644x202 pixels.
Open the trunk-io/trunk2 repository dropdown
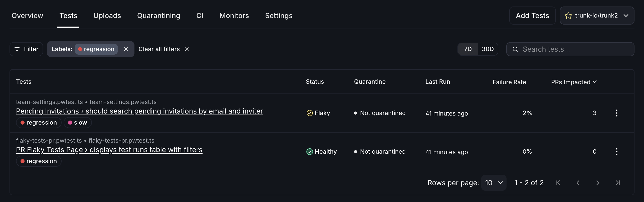click(x=626, y=16)
